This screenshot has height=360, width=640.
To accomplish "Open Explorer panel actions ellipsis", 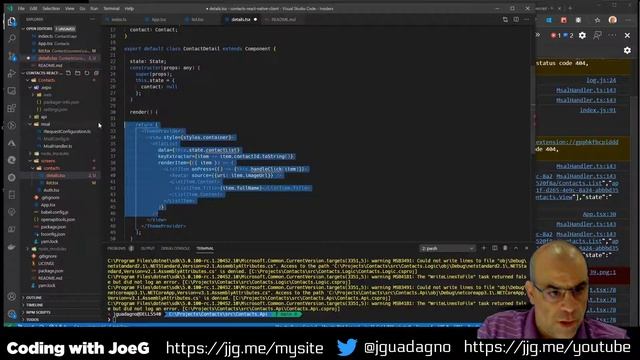I will (92, 19).
